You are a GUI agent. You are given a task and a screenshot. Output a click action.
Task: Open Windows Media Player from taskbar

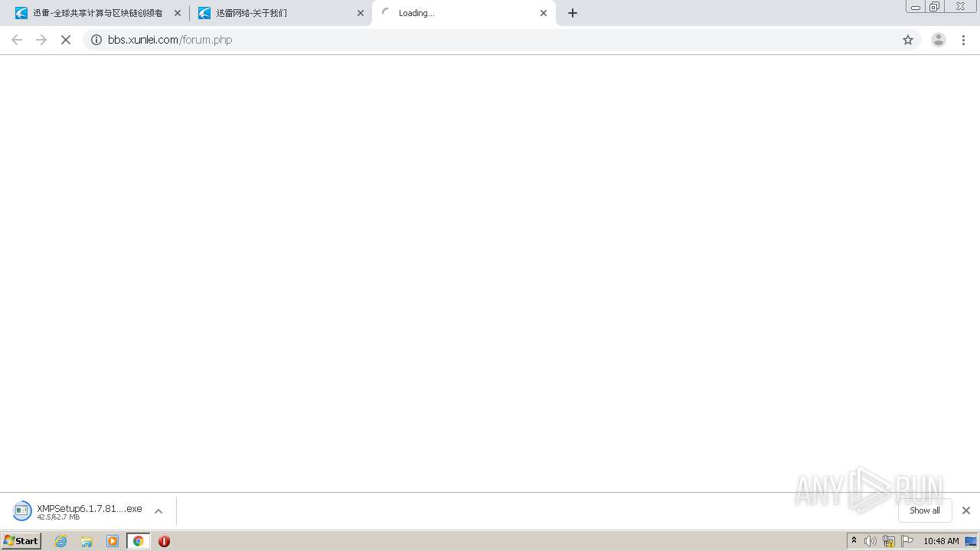(113, 541)
